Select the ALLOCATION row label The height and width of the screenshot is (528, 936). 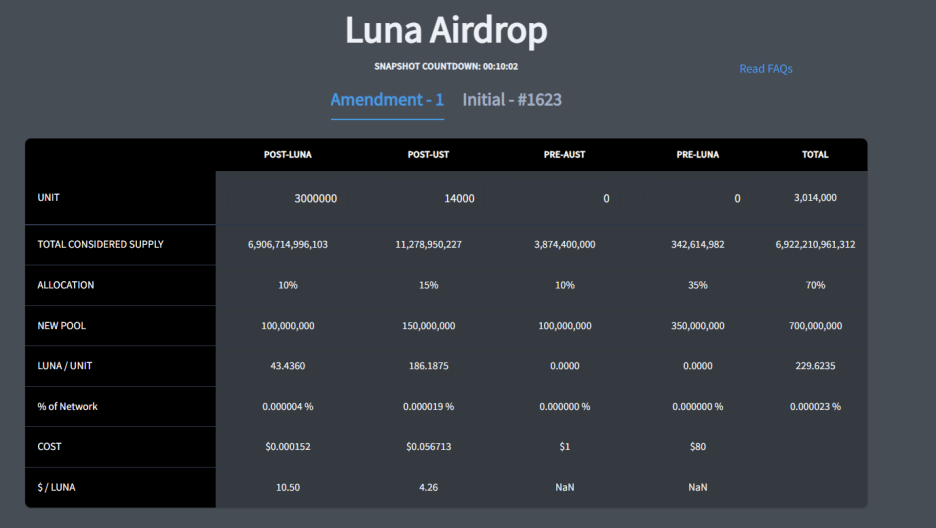pyautogui.click(x=66, y=285)
